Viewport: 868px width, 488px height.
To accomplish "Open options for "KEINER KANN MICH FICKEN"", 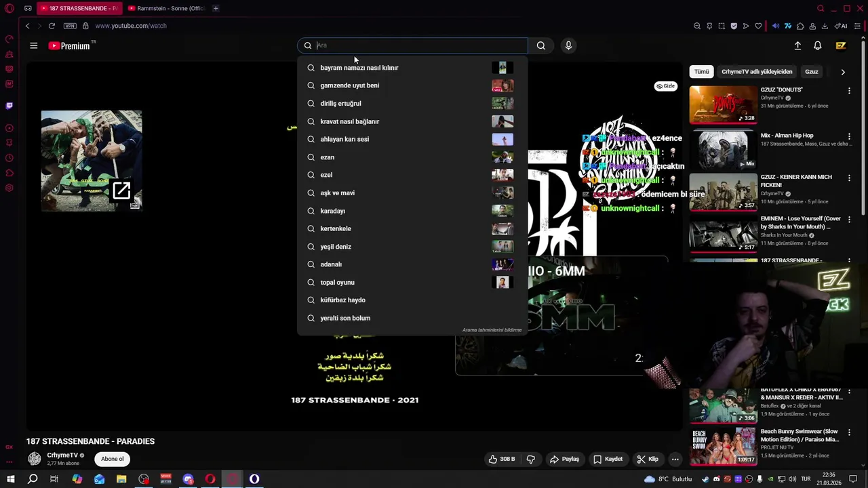I will pyautogui.click(x=849, y=178).
